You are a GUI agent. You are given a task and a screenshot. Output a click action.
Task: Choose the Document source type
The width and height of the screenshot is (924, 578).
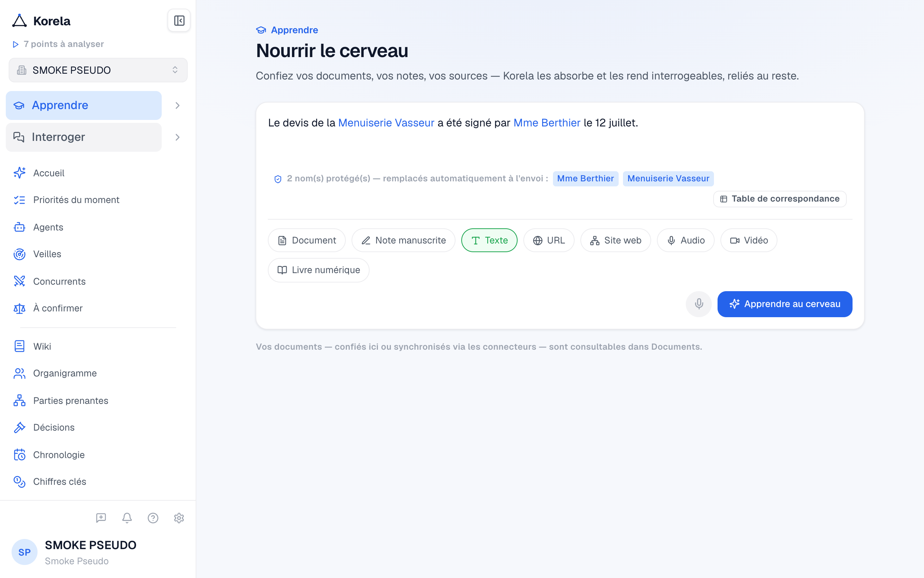[307, 241]
